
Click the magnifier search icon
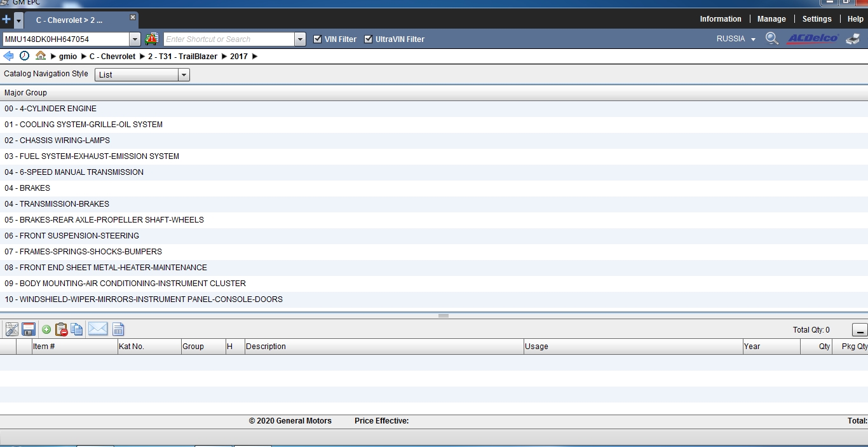[772, 39]
